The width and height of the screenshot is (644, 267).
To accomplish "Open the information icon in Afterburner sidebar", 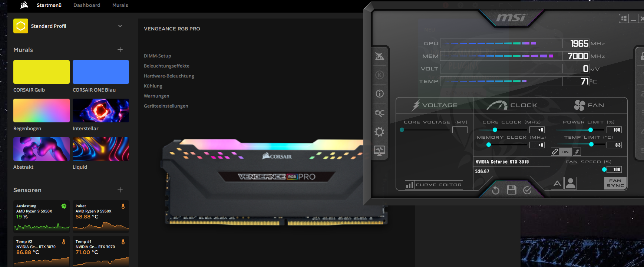I will (380, 94).
